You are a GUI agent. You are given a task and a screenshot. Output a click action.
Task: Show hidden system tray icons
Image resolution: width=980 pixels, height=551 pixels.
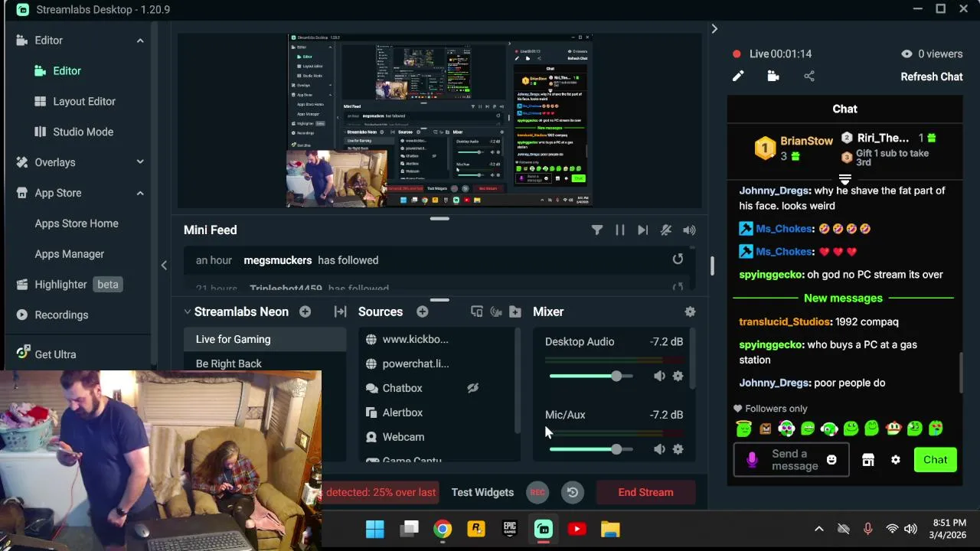coord(818,529)
